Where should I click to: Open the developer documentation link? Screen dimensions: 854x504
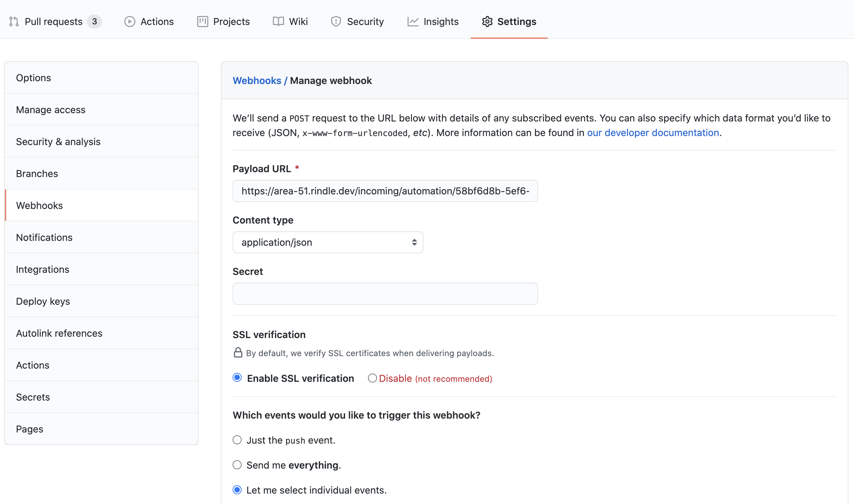[x=653, y=133]
